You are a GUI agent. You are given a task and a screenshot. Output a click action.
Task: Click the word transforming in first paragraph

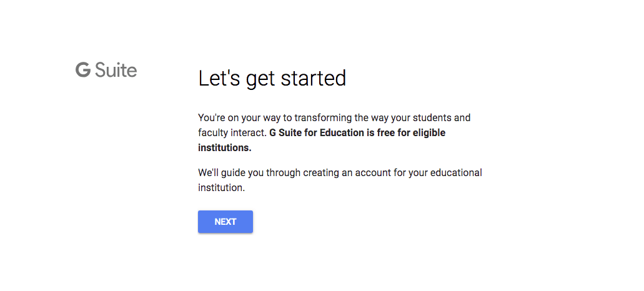(x=323, y=118)
